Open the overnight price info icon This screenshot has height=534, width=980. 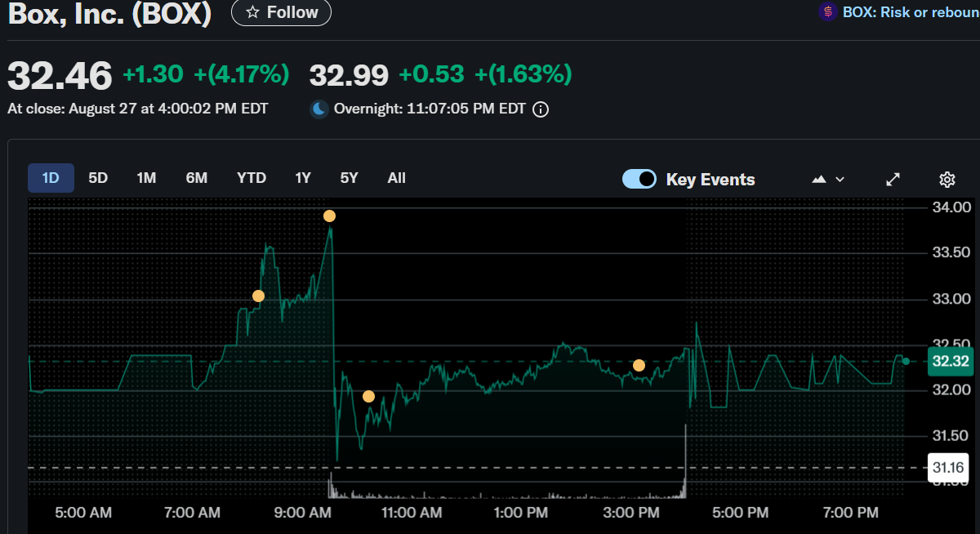pyautogui.click(x=541, y=109)
